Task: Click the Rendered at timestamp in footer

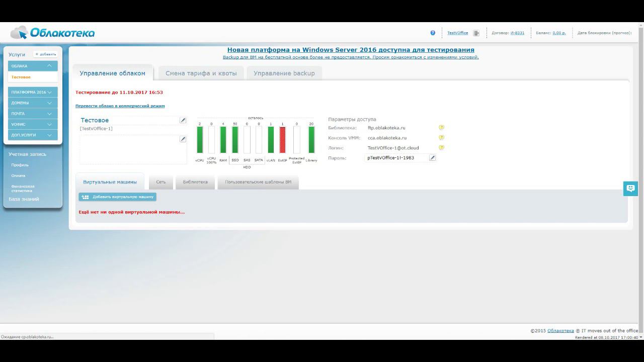Action: coord(607,337)
